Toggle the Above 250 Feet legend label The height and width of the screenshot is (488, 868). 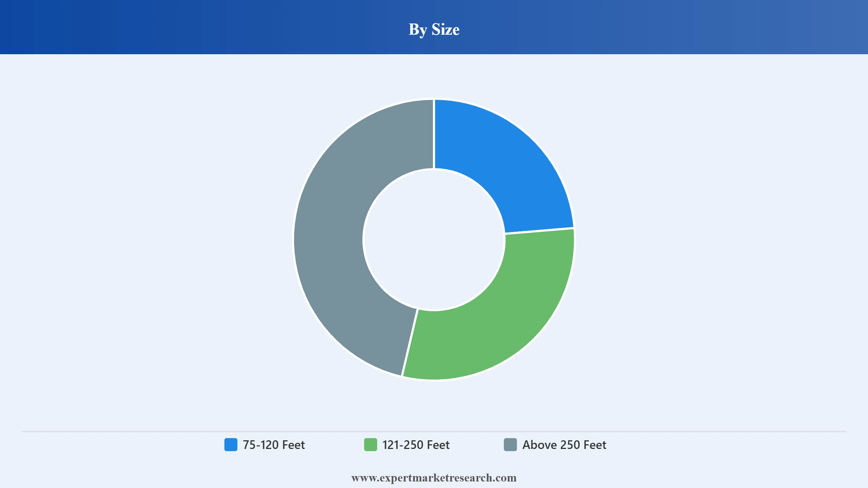[x=564, y=445]
